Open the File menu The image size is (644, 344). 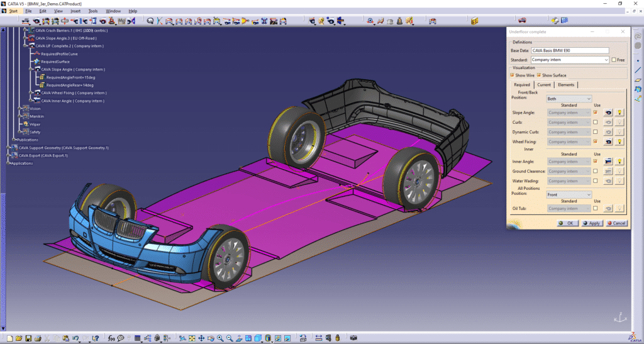click(28, 11)
